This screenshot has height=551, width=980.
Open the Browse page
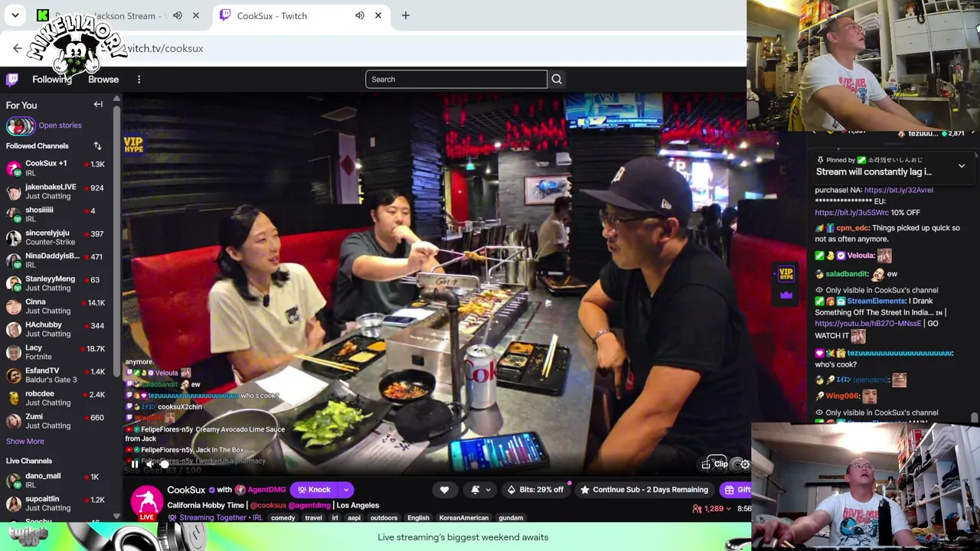103,80
